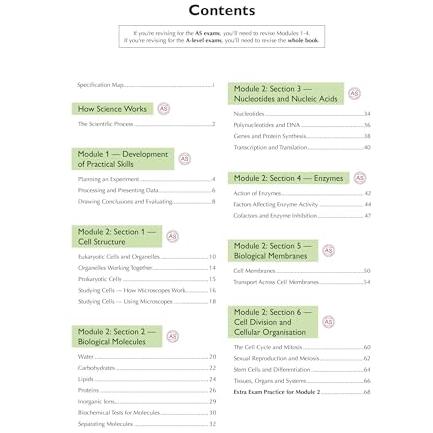Click the AS badge beside Biological Membranes heading

[x=329, y=251]
